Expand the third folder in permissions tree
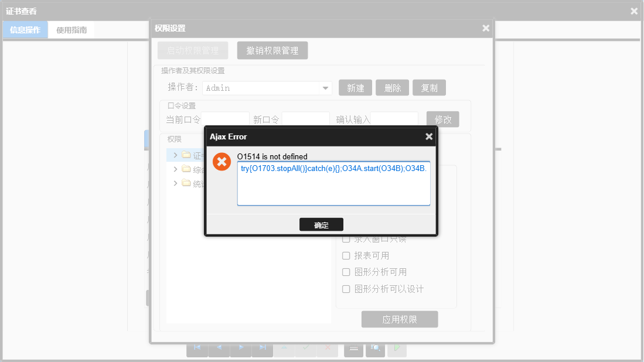Image resolution: width=644 pixels, height=362 pixels. [175, 183]
